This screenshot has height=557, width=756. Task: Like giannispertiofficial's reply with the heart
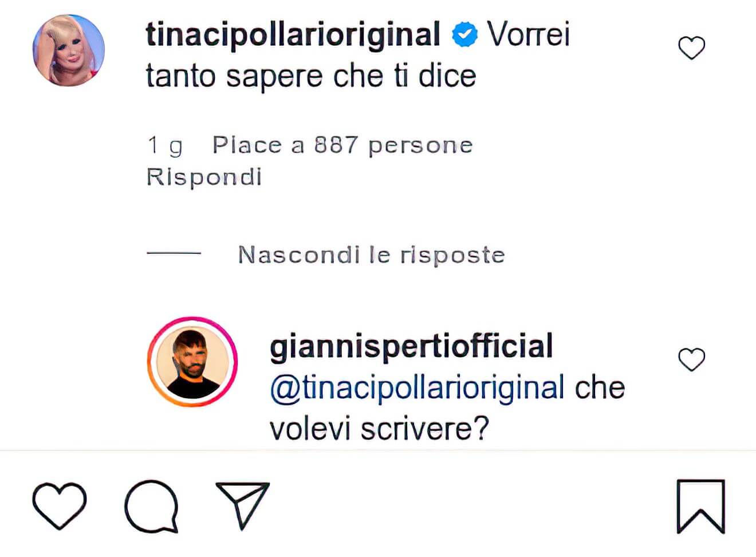[x=691, y=359]
